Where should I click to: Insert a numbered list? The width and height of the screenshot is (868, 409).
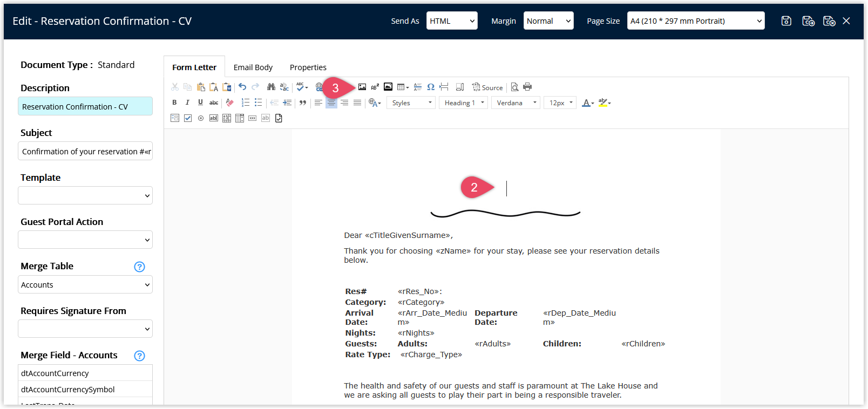tap(245, 103)
